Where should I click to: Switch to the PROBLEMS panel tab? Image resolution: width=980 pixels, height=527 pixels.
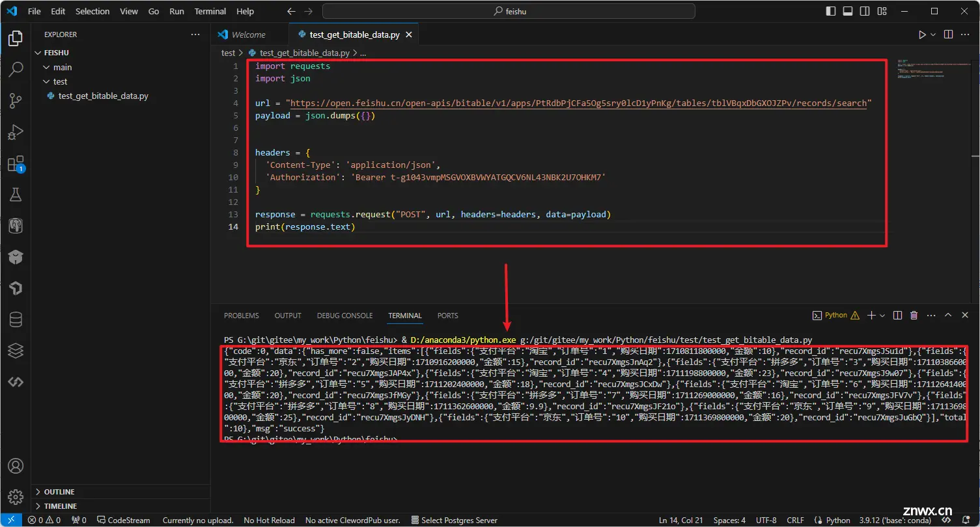click(242, 316)
